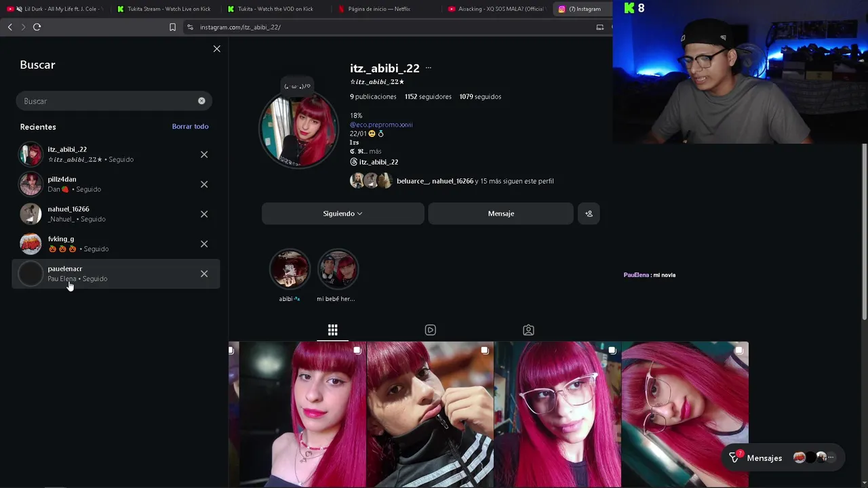The height and width of the screenshot is (488, 868).
Task: Click the screen cast icon in address bar
Action: click(599, 27)
